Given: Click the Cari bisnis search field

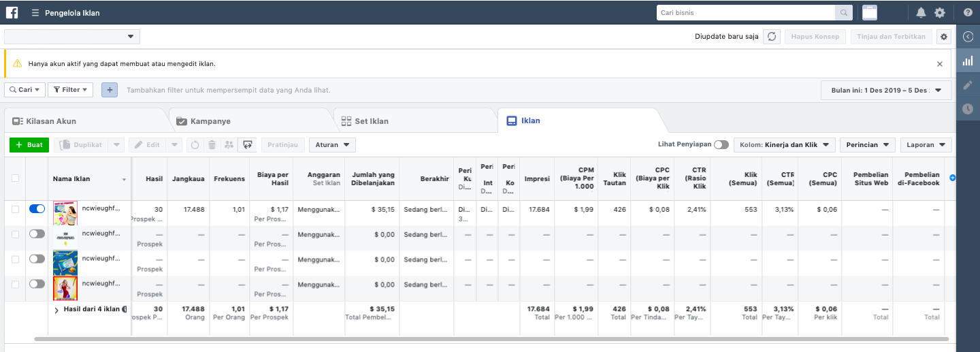Looking at the screenshot, I should [746, 12].
